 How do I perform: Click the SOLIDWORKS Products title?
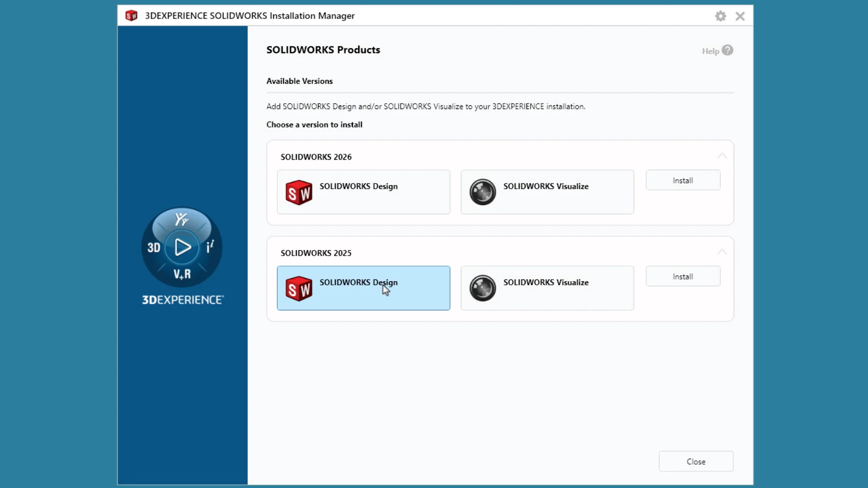(323, 50)
